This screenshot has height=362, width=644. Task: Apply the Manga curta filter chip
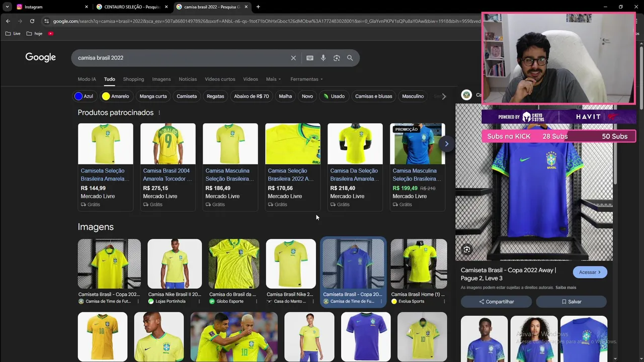[x=153, y=96]
